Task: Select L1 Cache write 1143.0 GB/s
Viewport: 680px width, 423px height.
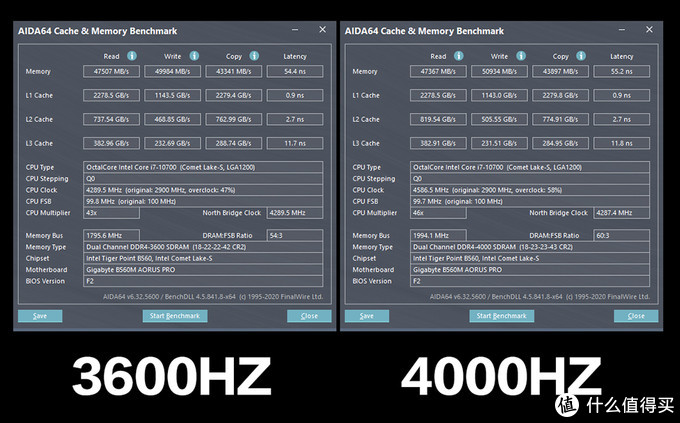Action: point(500,95)
